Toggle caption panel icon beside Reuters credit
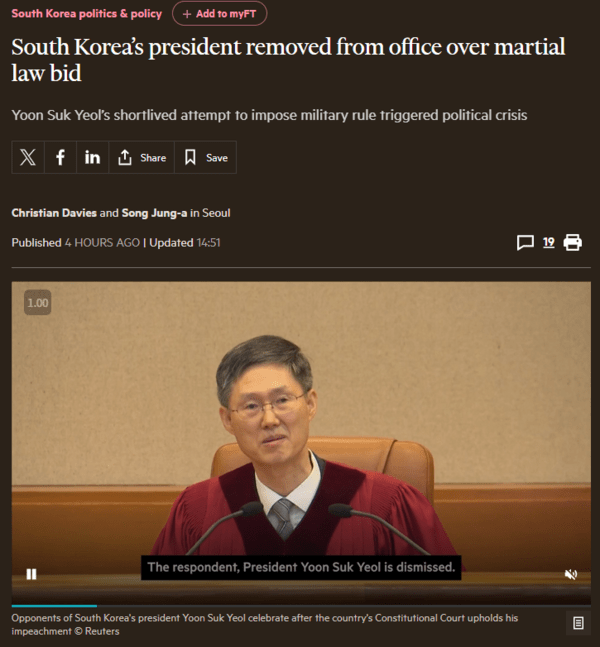The height and width of the screenshot is (647, 600). (578, 623)
